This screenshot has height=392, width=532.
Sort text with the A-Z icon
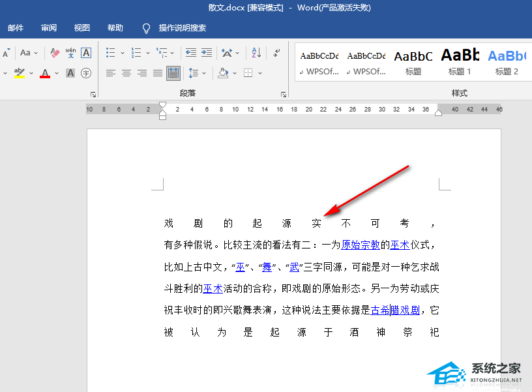[x=256, y=53]
